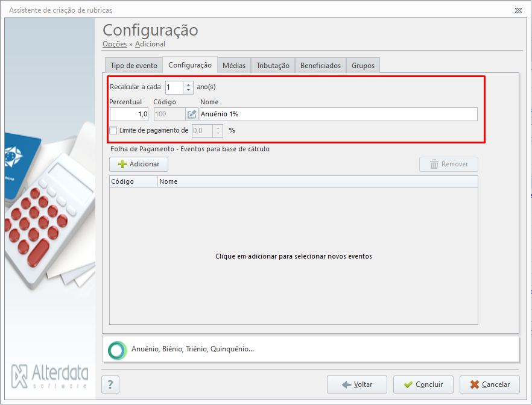Click the Nome field containing Anuênio 1%
The image size is (532, 405).
coord(338,115)
